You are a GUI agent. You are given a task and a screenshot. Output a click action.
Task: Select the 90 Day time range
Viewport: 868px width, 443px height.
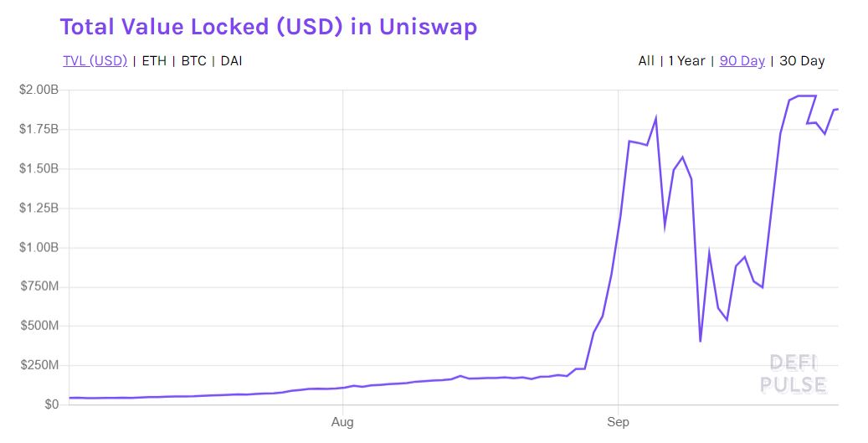point(742,61)
